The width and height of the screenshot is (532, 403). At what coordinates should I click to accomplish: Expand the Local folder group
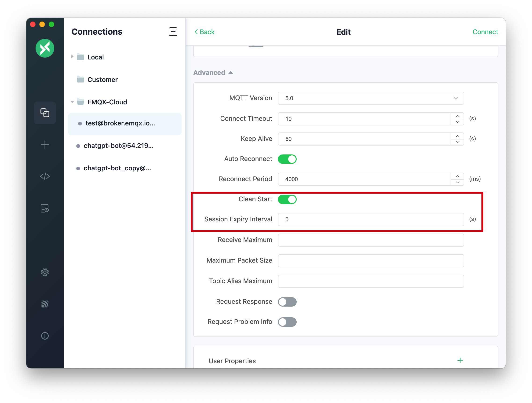[72, 57]
